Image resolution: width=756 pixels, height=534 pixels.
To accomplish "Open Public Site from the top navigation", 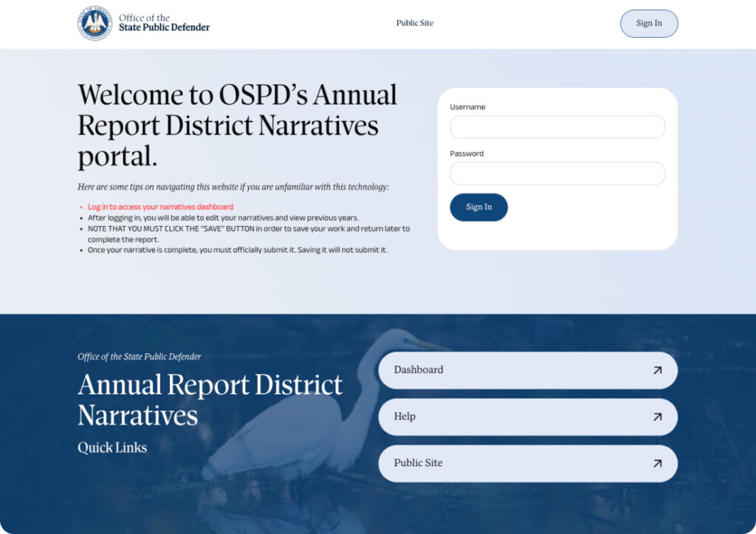I will pyautogui.click(x=414, y=23).
